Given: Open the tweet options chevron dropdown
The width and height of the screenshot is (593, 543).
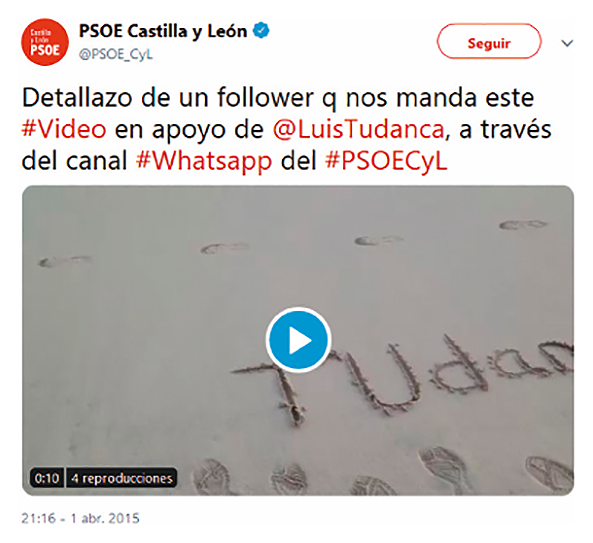Looking at the screenshot, I should click(567, 43).
